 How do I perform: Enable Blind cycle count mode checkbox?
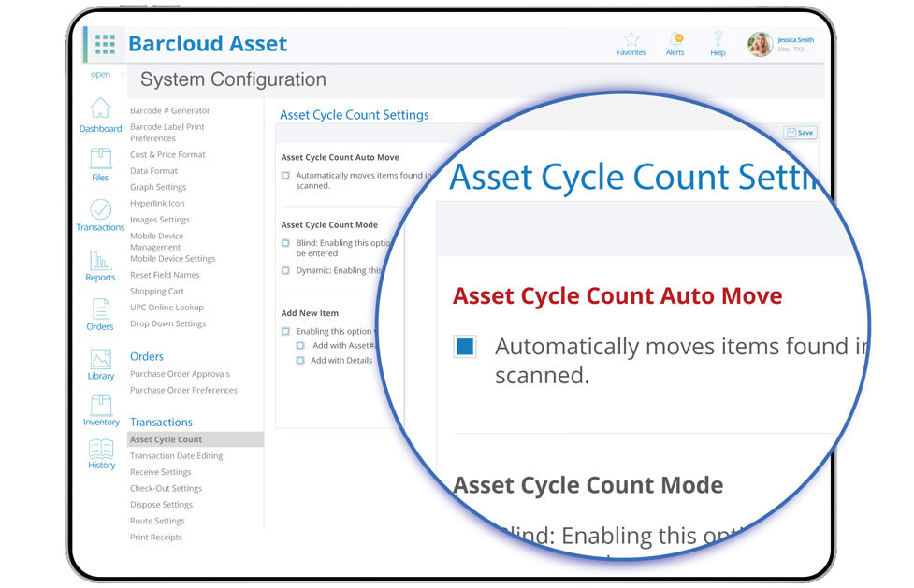pos(285,243)
